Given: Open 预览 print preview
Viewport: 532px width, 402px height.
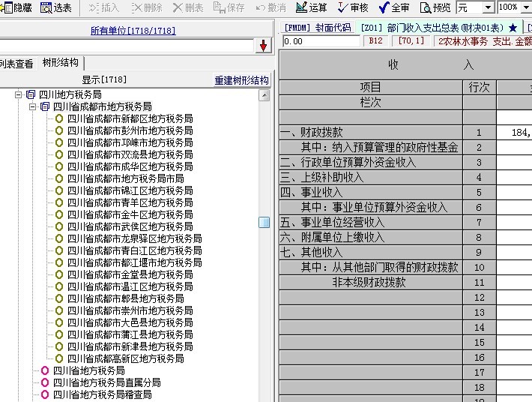Looking at the screenshot, I should coord(435,7).
